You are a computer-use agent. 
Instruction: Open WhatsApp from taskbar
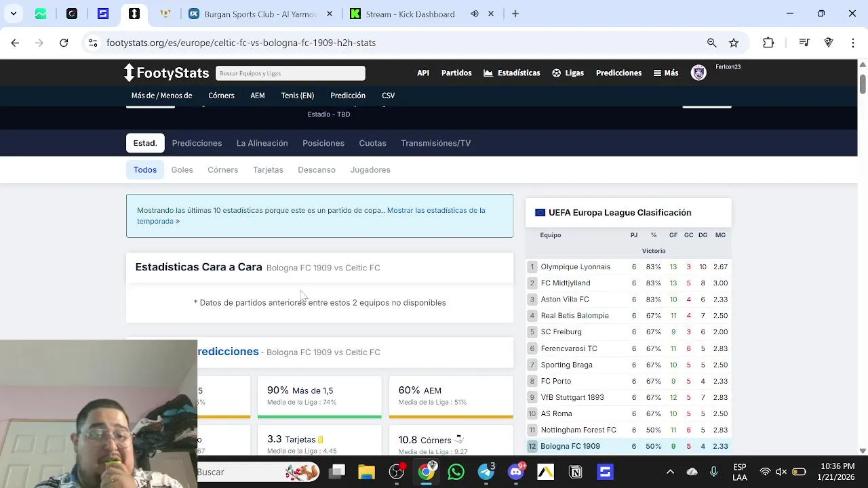(x=456, y=472)
